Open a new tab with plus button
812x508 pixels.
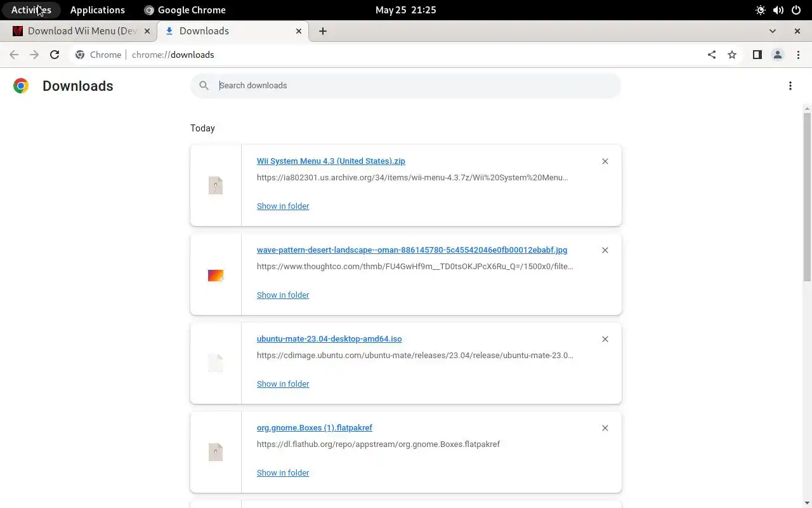coord(323,31)
